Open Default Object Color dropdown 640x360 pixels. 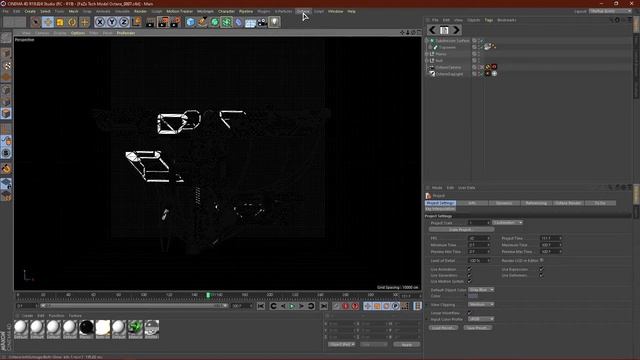pos(481,290)
